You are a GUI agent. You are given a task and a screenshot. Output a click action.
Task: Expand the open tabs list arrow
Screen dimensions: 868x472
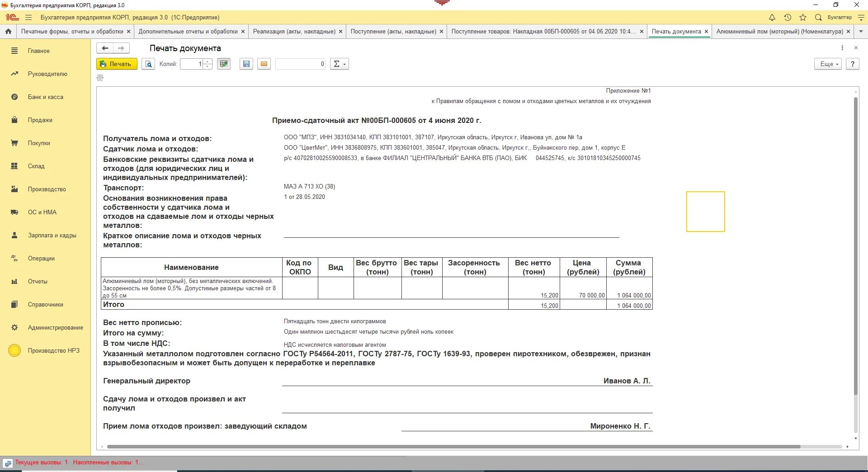[x=861, y=31]
